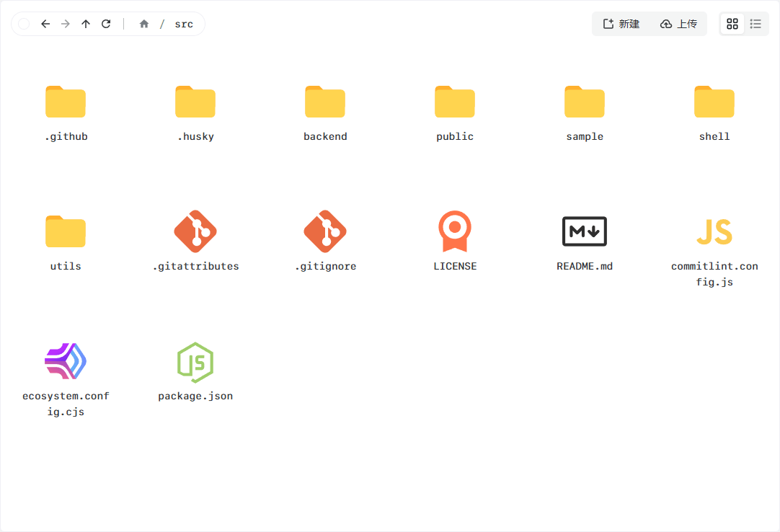Image resolution: width=780 pixels, height=532 pixels.
Task: Go up one directory level
Action: click(86, 24)
